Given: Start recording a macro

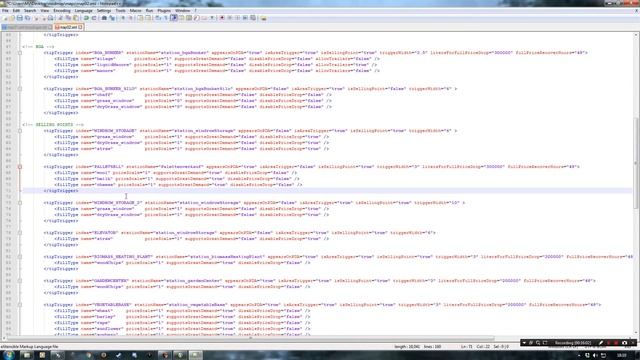Looking at the screenshot, I should point(222,18).
